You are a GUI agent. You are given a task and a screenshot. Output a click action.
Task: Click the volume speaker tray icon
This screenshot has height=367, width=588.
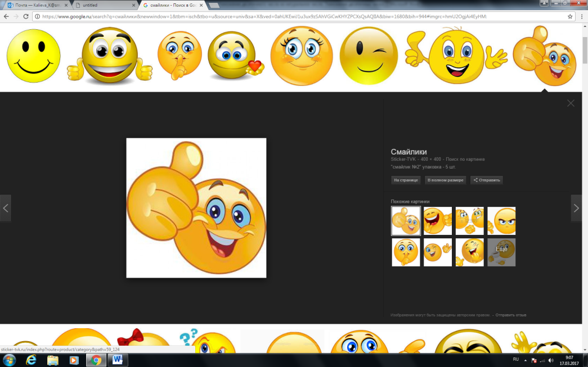point(550,361)
